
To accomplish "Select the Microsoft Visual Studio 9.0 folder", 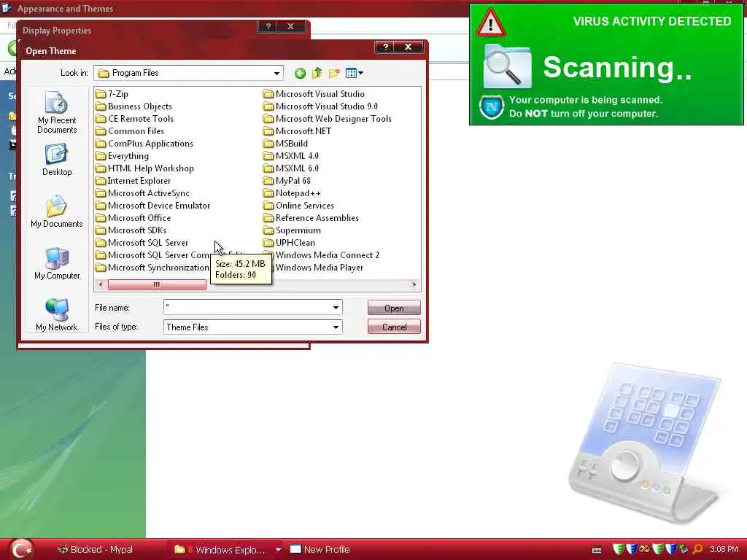I will click(321, 106).
